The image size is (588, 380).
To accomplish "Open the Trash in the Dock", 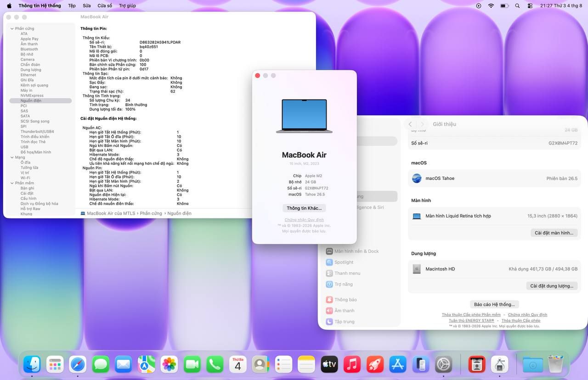I will pos(555,364).
